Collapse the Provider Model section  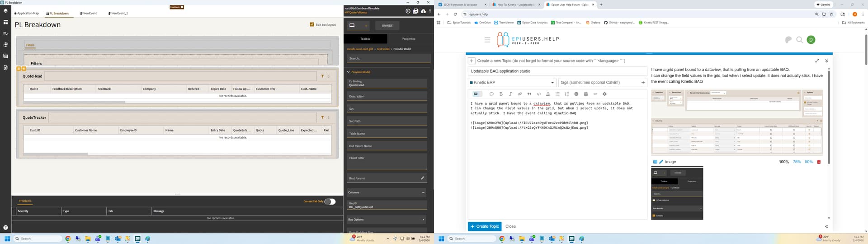(x=349, y=72)
